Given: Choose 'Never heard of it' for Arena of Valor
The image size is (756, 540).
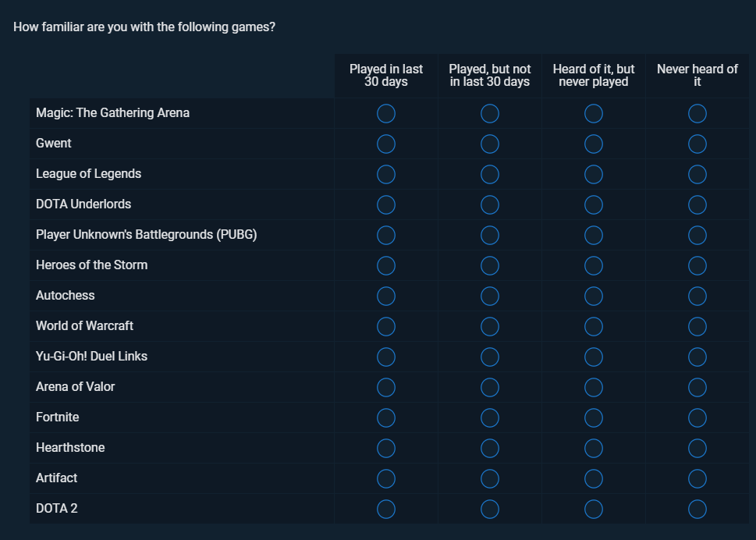Looking at the screenshot, I should (x=697, y=387).
